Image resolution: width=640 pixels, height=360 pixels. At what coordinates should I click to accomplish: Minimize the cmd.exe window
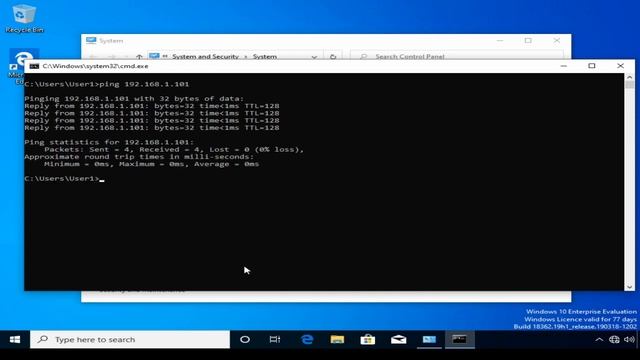pyautogui.click(x=564, y=66)
